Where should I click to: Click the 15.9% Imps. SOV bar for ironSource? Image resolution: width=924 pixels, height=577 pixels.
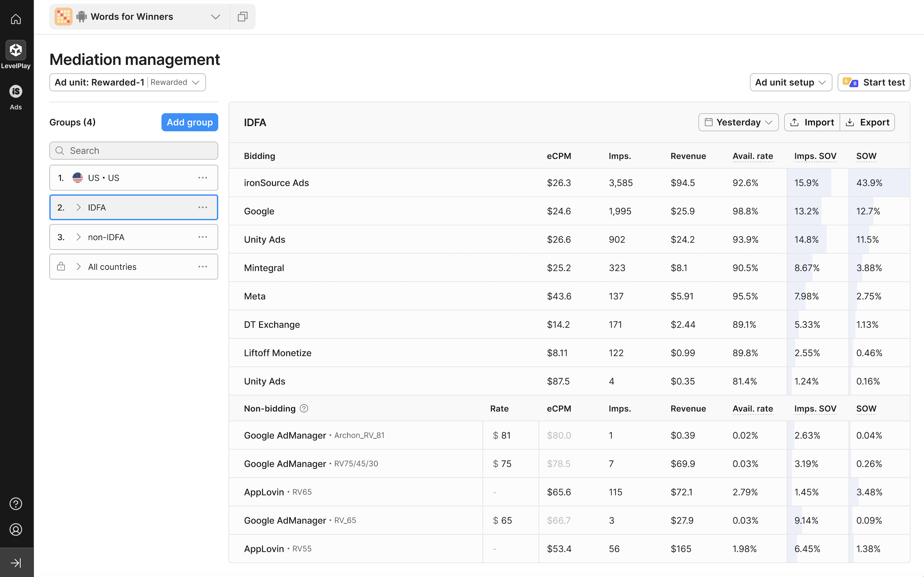pyautogui.click(x=809, y=183)
